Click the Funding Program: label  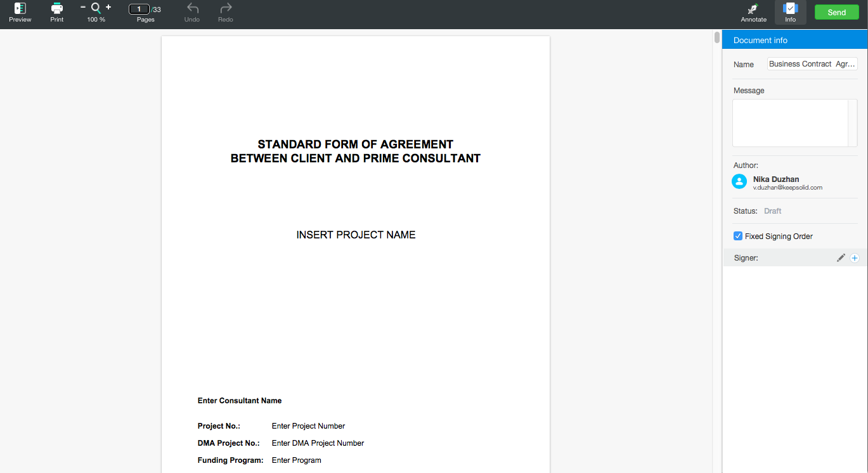(x=230, y=460)
